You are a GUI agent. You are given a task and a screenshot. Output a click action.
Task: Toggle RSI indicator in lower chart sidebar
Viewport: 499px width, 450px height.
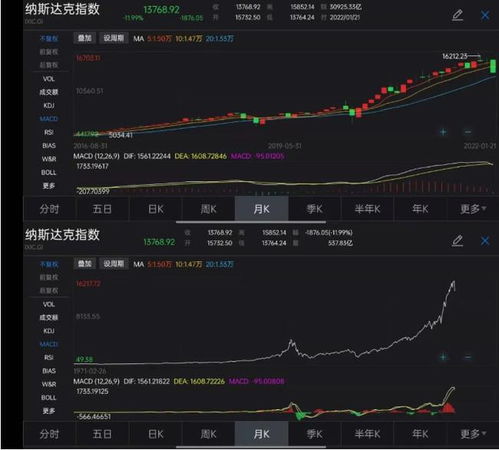point(49,357)
